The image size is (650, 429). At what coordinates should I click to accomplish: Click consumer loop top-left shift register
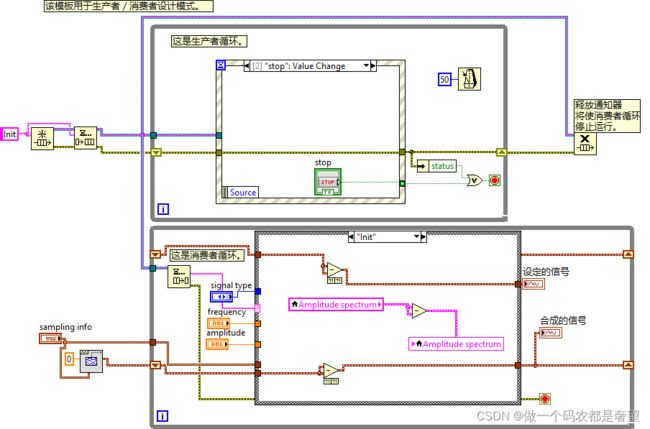(x=155, y=254)
